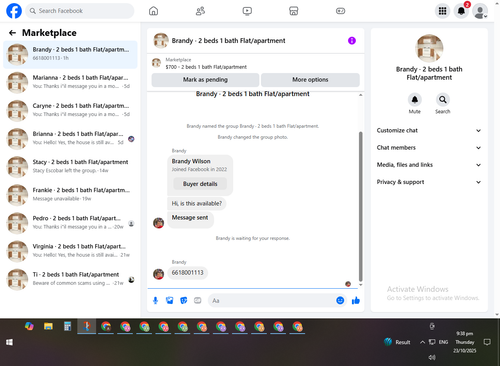500x366 pixels.
Task: Click the chat header title Brandy - 2 beds
Action: coord(228,41)
